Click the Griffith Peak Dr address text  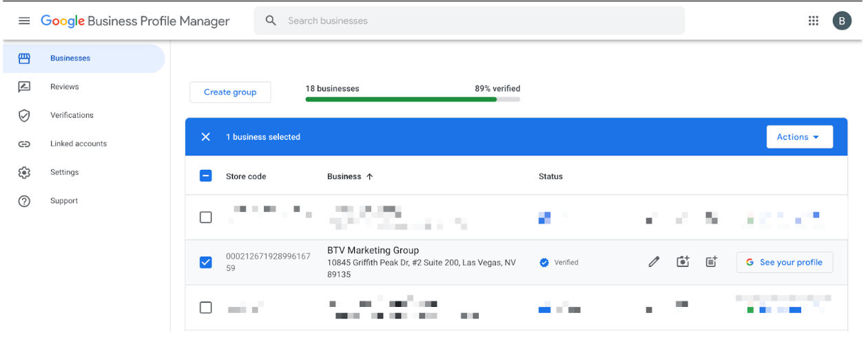(422, 268)
